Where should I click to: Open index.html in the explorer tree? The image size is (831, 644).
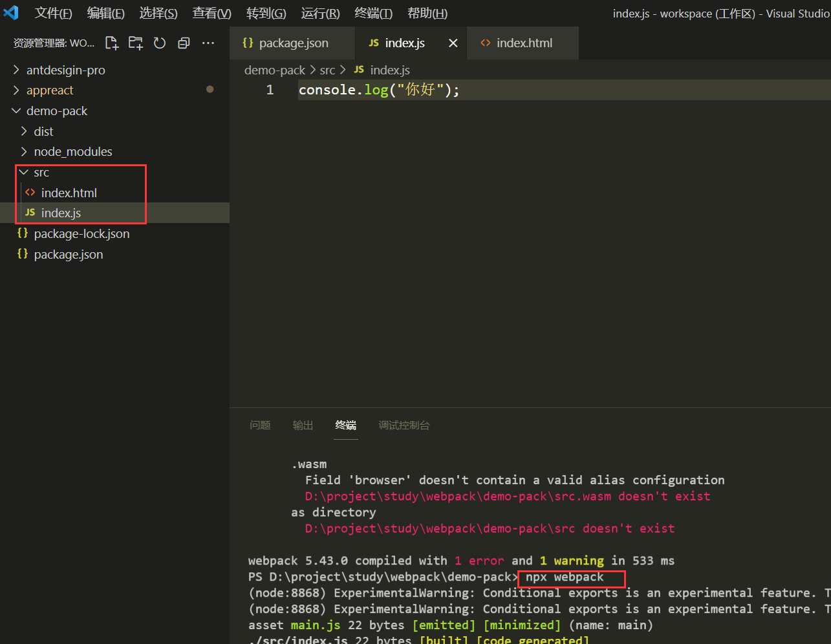tap(114, 193)
